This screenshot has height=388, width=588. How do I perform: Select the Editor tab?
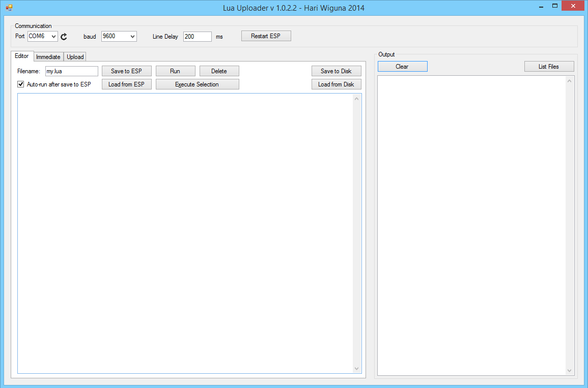click(x=22, y=56)
